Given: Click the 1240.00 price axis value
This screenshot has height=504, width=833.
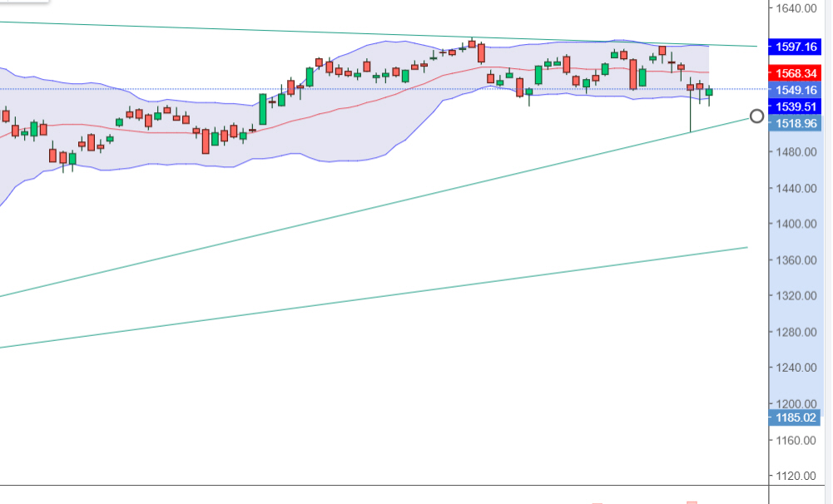Looking at the screenshot, I should click(x=796, y=368).
